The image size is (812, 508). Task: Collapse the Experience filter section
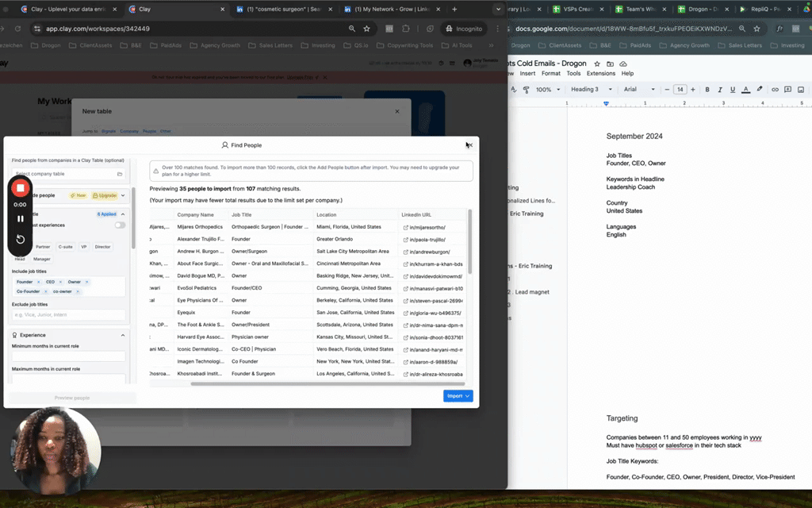tap(123, 335)
